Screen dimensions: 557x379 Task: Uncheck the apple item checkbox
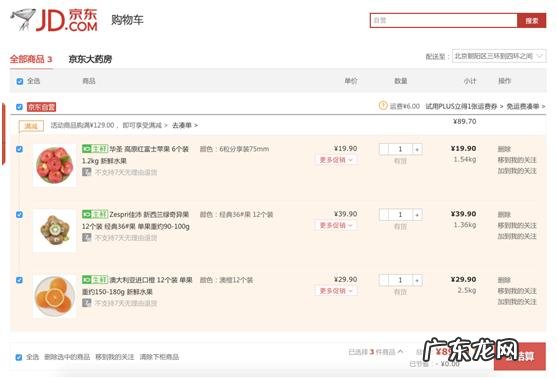pos(20,149)
